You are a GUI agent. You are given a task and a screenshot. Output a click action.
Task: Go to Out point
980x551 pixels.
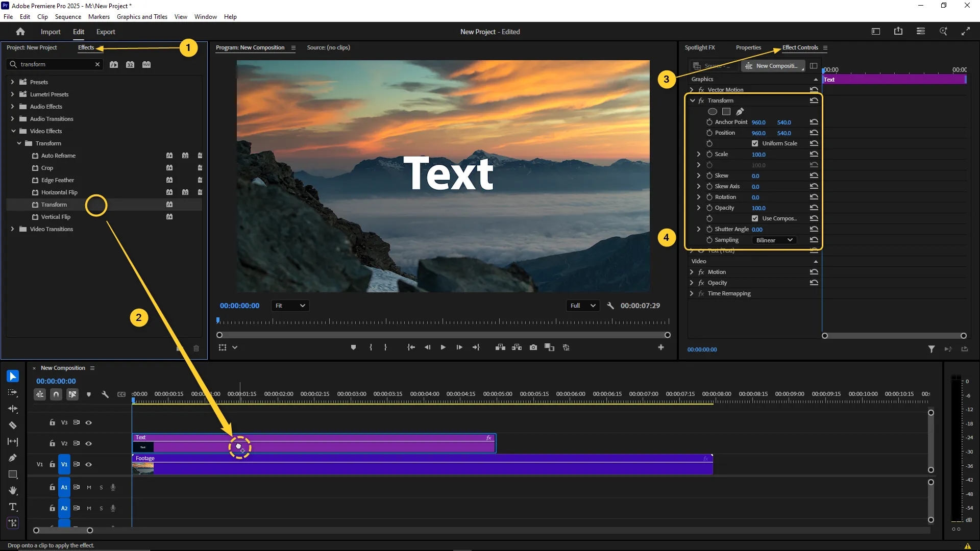[476, 347]
